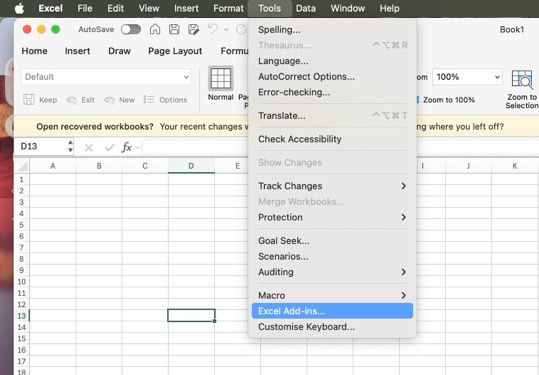Switch to the Home ribbon tab
The height and width of the screenshot is (375, 539).
click(x=34, y=51)
